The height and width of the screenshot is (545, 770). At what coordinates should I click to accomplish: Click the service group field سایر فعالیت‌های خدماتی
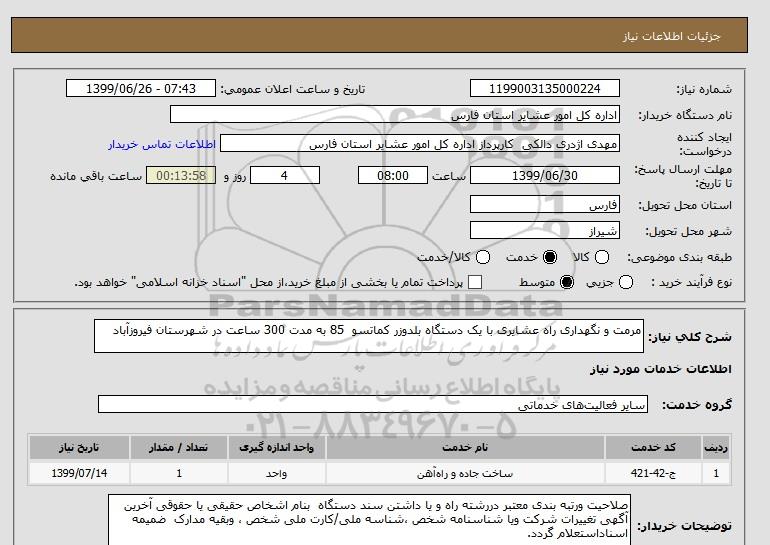click(373, 404)
